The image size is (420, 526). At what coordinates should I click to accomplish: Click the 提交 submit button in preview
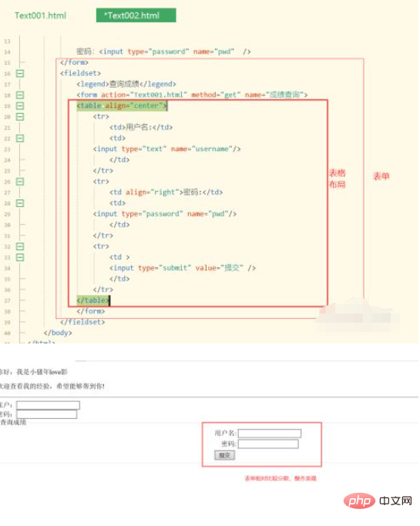(x=224, y=455)
